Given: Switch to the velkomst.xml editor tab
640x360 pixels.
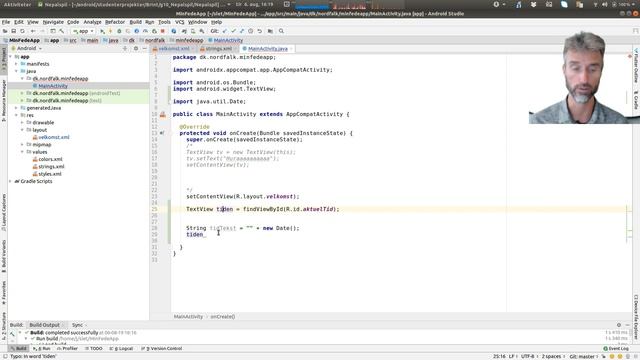Looking at the screenshot, I should point(173,49).
